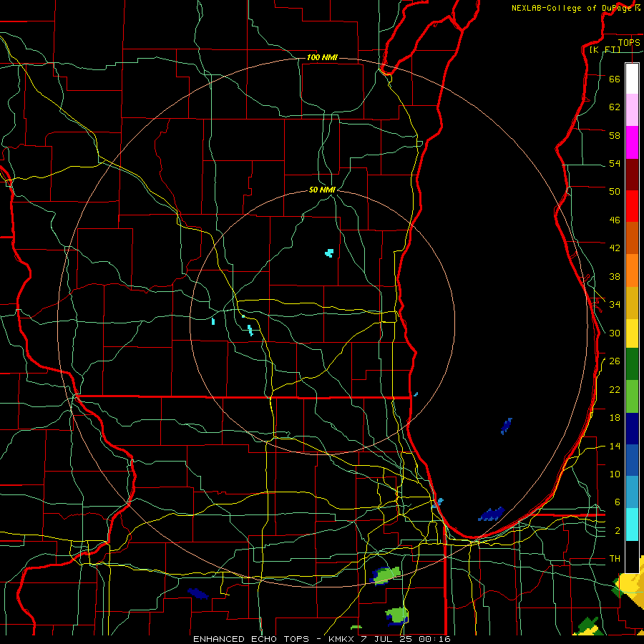The image size is (644, 644).
Task: Click the "26" scale value
Action: (x=615, y=361)
